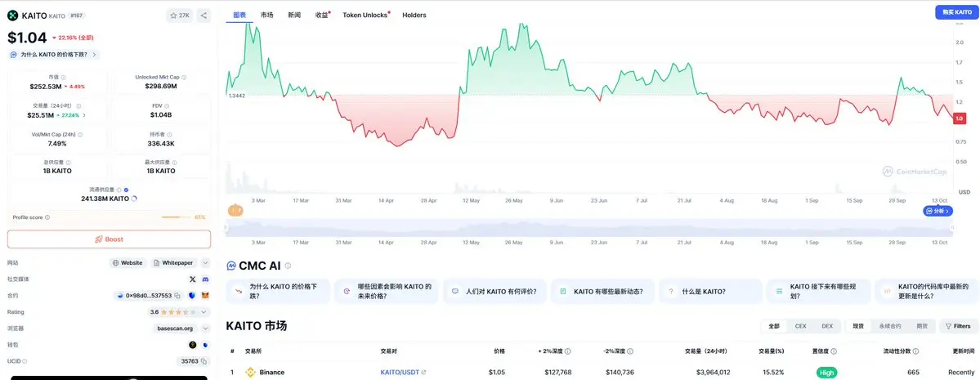Expand the Rating 3.6 dropdown
This screenshot has height=380, width=980.
[x=204, y=312]
